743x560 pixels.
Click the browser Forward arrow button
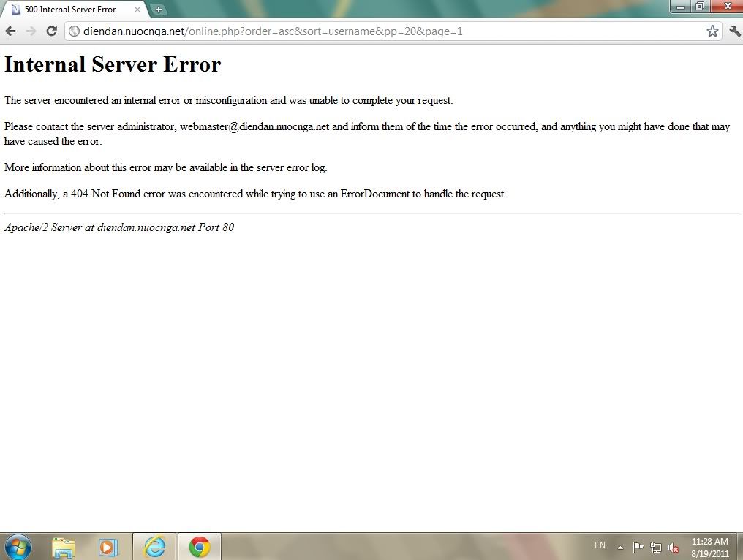click(31, 31)
